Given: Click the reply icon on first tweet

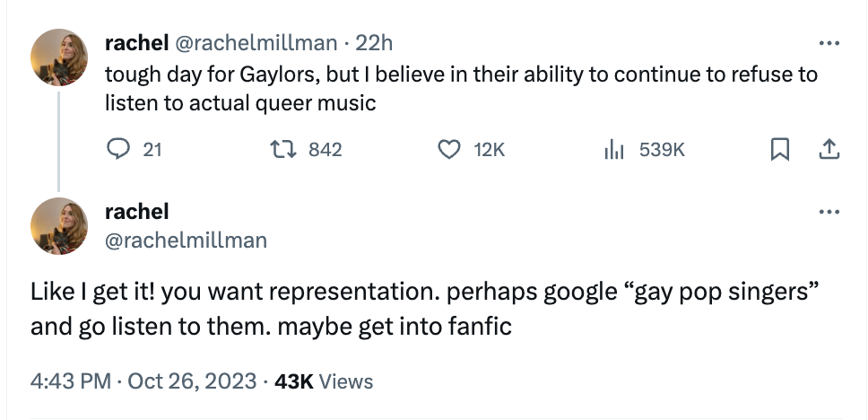Looking at the screenshot, I should pyautogui.click(x=118, y=150).
